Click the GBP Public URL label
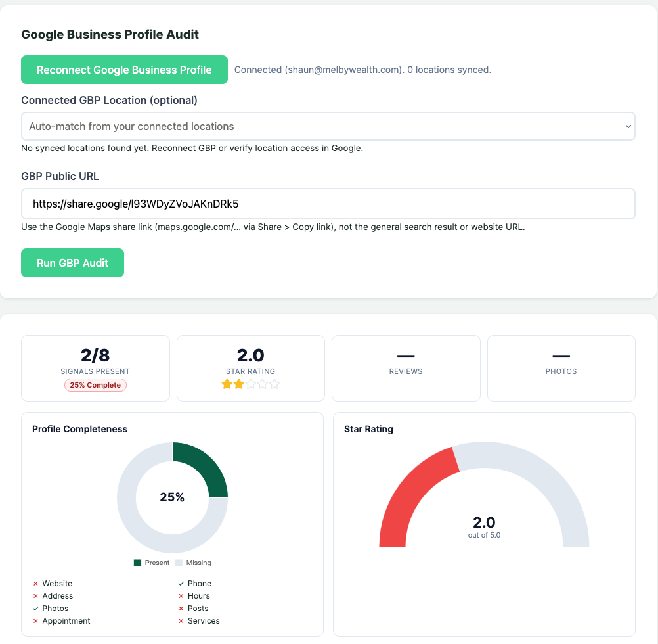Viewport: 658px width, 644px height. (x=60, y=176)
